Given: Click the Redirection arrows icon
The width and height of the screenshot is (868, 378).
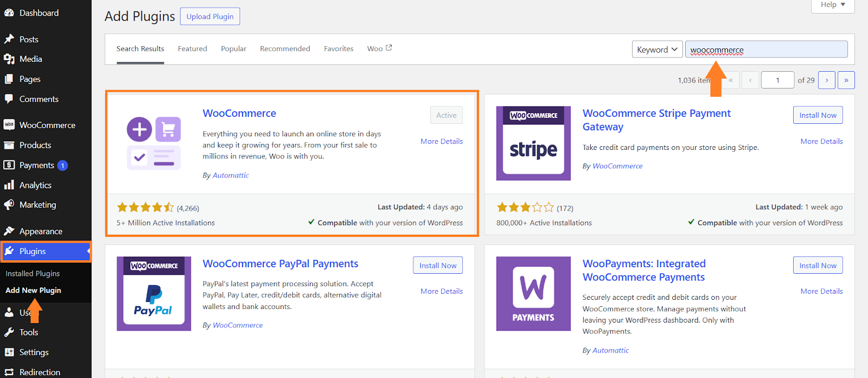Looking at the screenshot, I should tap(9, 373).
